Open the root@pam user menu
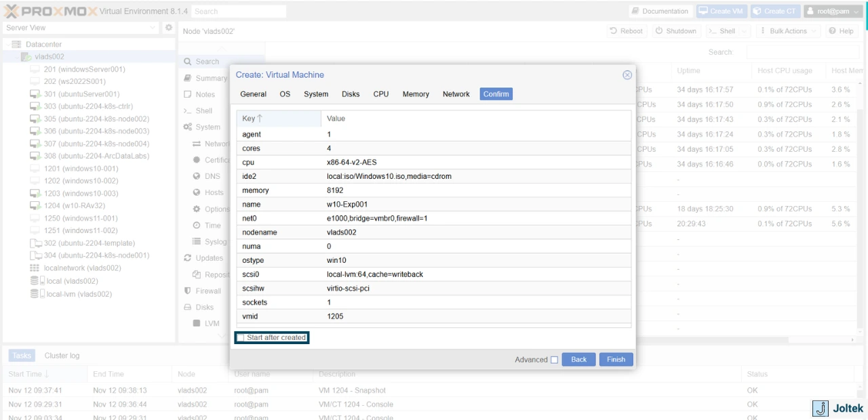Screen dimensions: 868x420 [833, 12]
